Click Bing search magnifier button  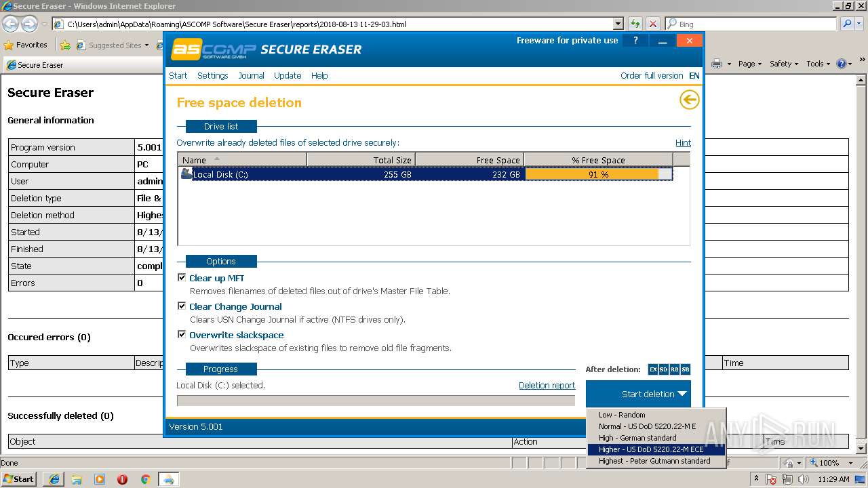pos(847,24)
